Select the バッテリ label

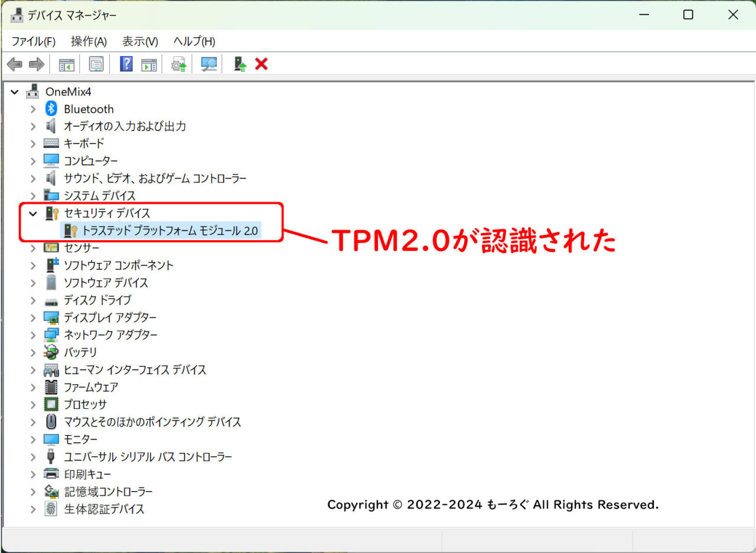(x=81, y=352)
